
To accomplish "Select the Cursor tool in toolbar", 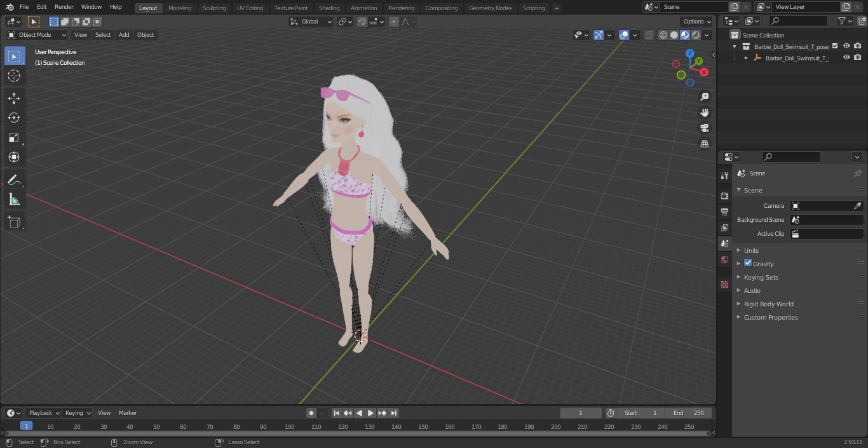I will click(14, 76).
